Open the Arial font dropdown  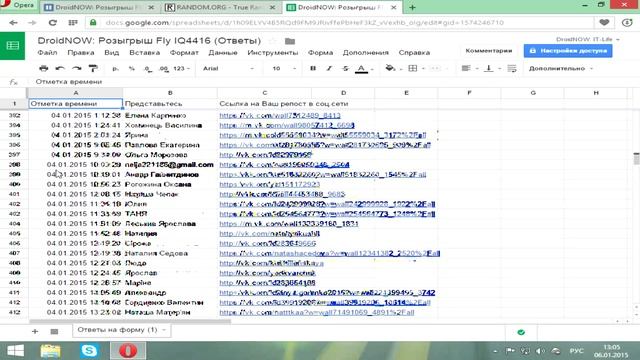point(228,69)
